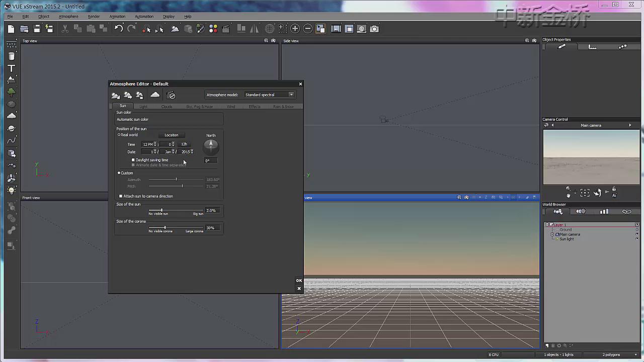644x362 pixels.
Task: Switch to the Wind tab
Action: (x=230, y=107)
